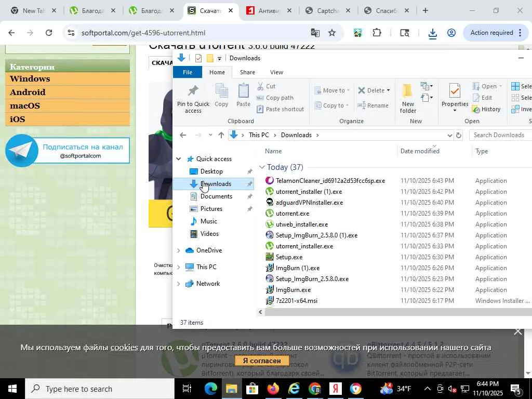Click the History button in ribbon
The width and height of the screenshot is (532, 399).
click(x=486, y=109)
